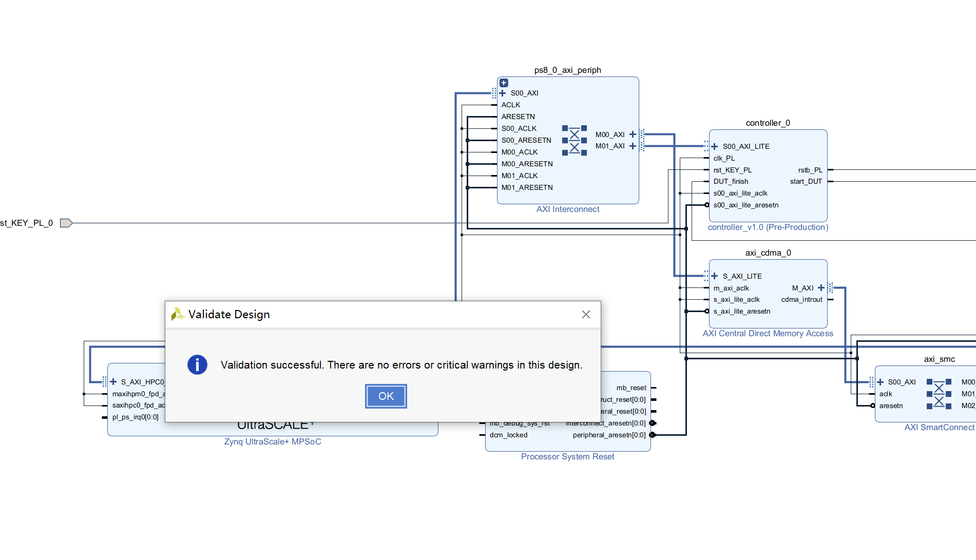Select the dcm_locked pin

[x=508, y=435]
